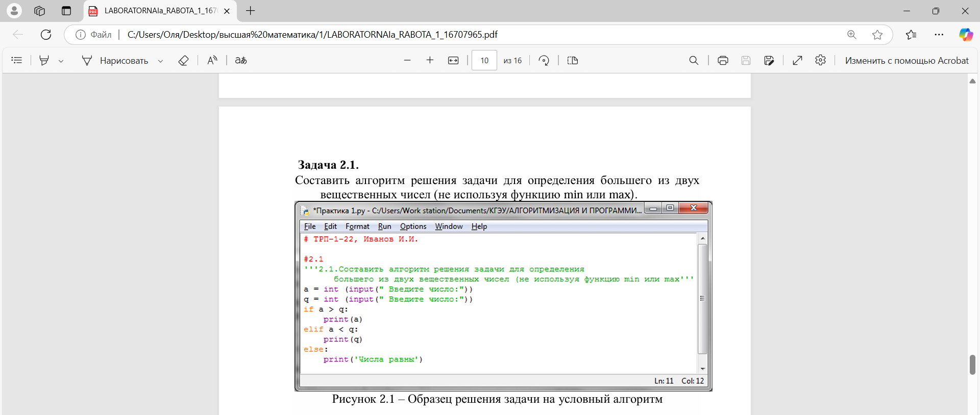Open PDF settings gear
The width and height of the screenshot is (980, 415).
click(x=820, y=60)
